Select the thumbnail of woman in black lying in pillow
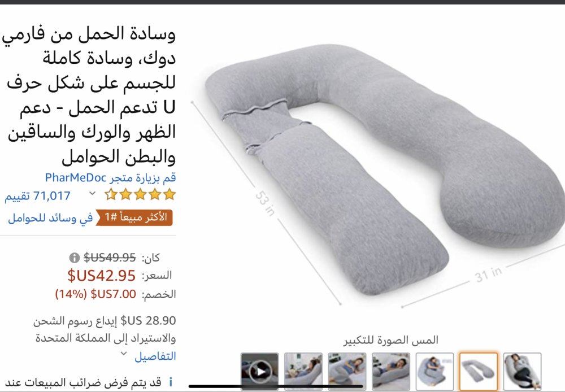The height and width of the screenshot is (392, 565). pos(522,372)
